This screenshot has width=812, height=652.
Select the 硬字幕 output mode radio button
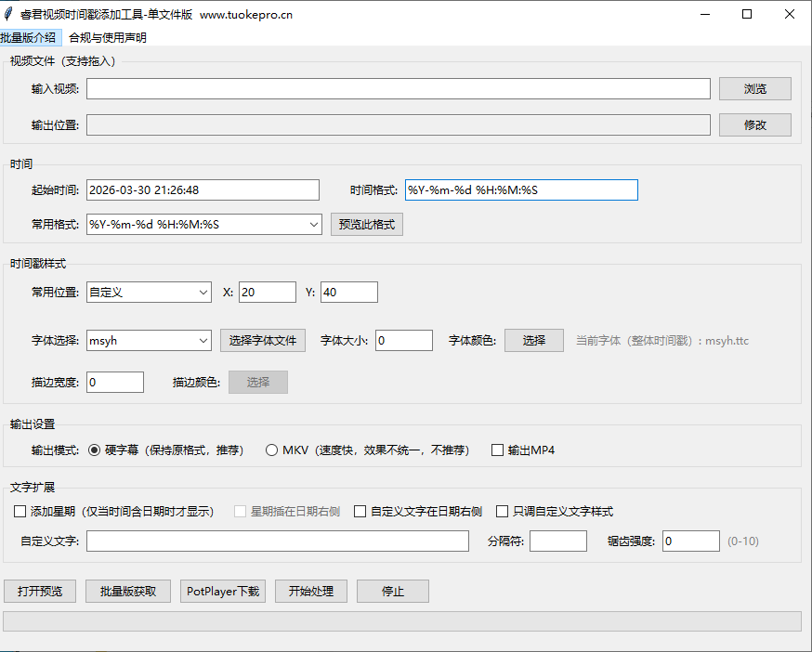click(x=95, y=450)
